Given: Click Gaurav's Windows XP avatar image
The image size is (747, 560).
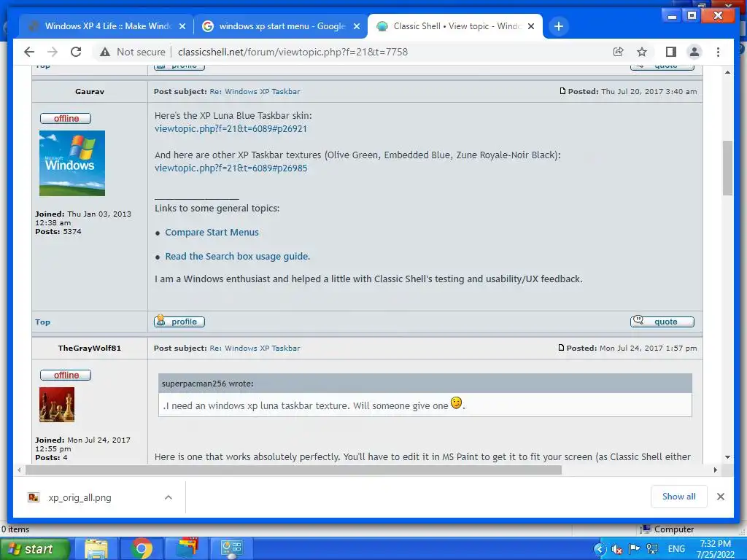Looking at the screenshot, I should (72, 163).
